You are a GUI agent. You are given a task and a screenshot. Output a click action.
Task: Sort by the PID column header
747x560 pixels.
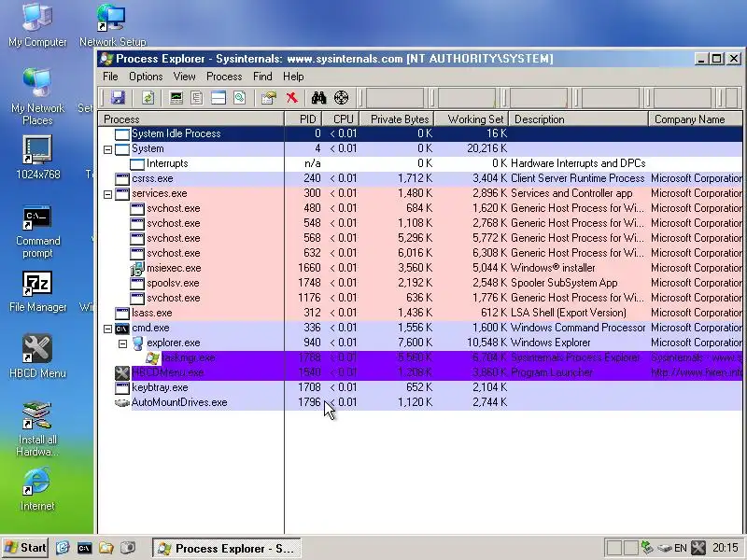point(303,119)
